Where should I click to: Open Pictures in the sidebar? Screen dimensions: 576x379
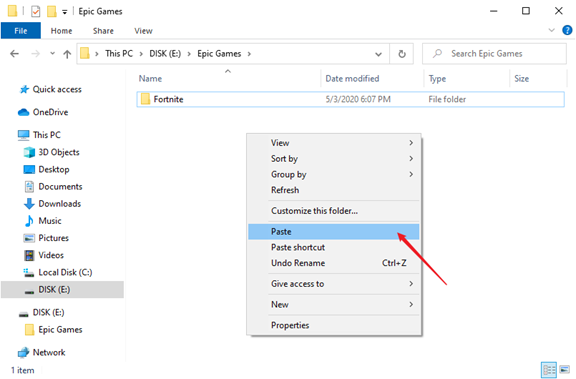pyautogui.click(x=46, y=238)
